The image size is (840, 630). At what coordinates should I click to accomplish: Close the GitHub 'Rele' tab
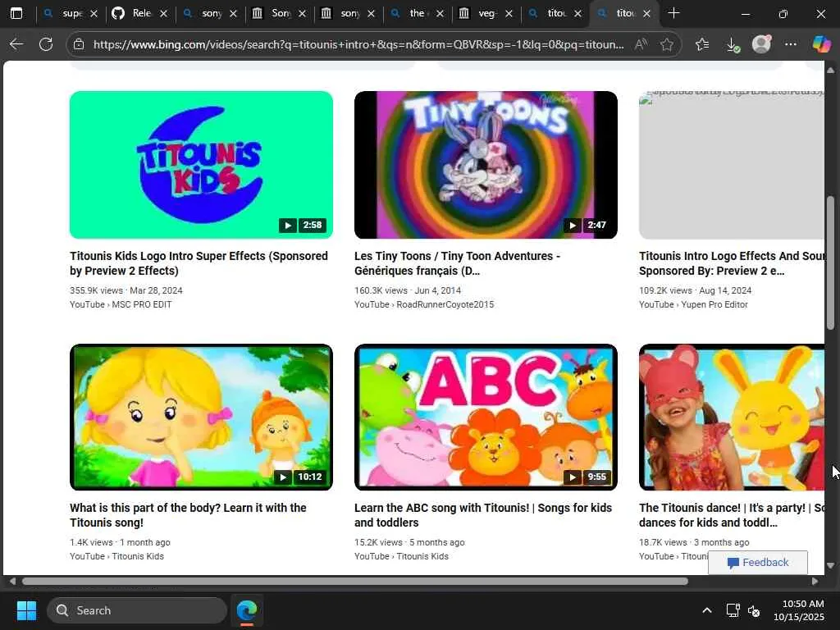click(164, 13)
